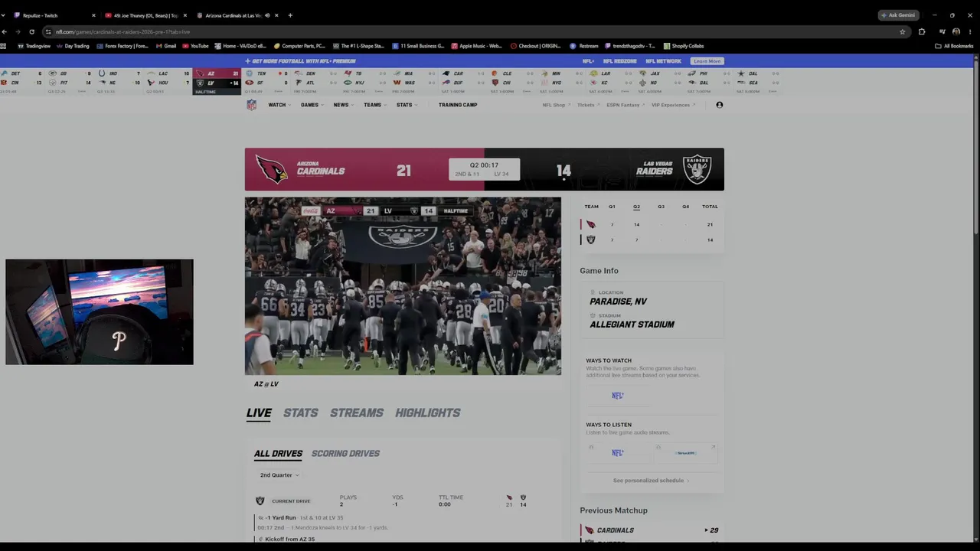Viewport: 980px width, 551px height.
Task: Click the live game video player
Action: click(x=403, y=286)
